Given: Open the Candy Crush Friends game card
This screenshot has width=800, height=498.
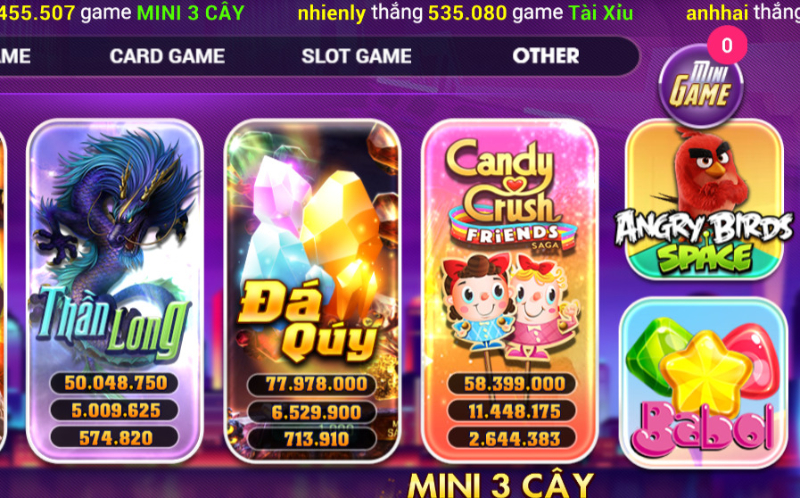Looking at the screenshot, I should point(510,291).
